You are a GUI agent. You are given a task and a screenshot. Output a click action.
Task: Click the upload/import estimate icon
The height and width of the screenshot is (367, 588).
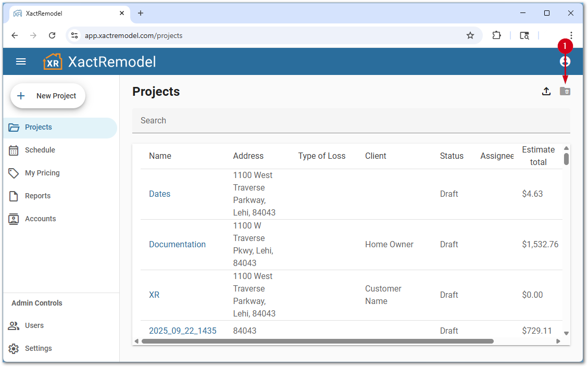tap(546, 91)
